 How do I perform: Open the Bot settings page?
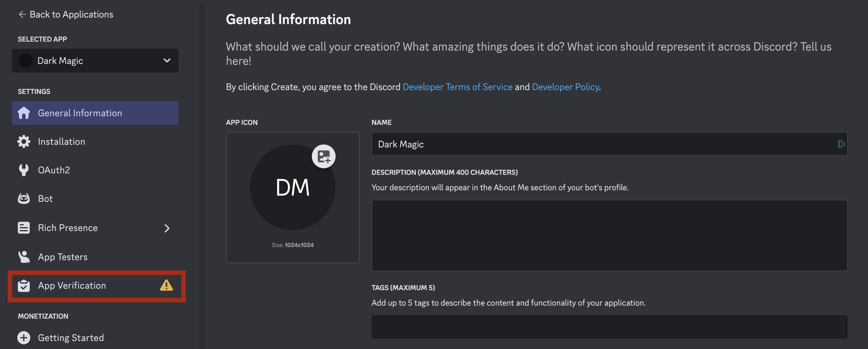tap(95, 199)
